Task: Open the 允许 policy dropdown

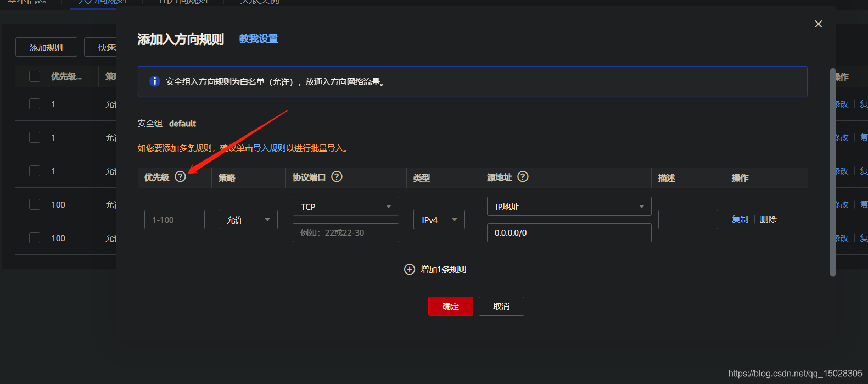Action: pyautogui.click(x=248, y=220)
